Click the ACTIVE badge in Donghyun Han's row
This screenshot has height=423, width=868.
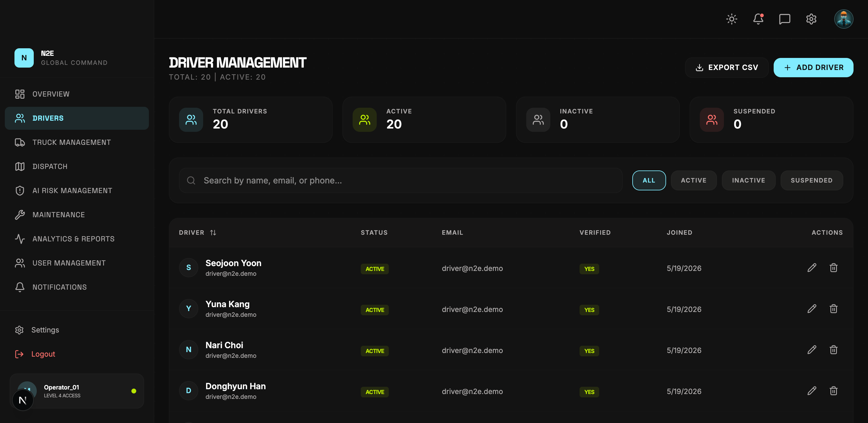[x=375, y=392]
